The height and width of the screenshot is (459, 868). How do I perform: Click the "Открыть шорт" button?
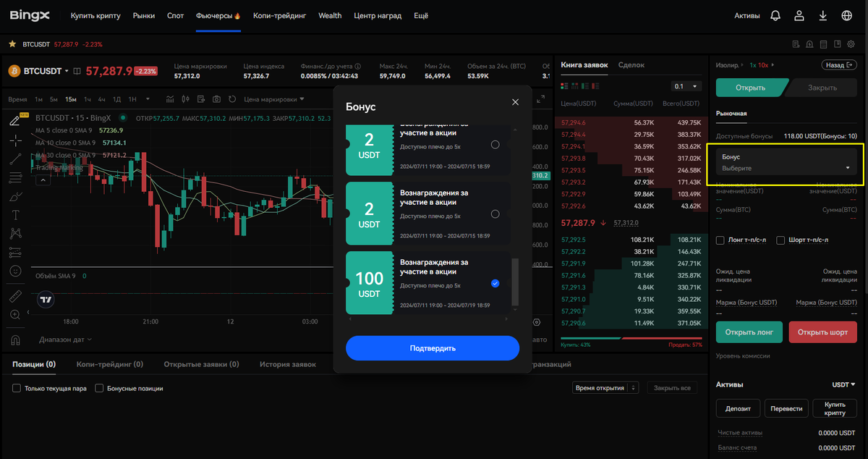(x=823, y=332)
